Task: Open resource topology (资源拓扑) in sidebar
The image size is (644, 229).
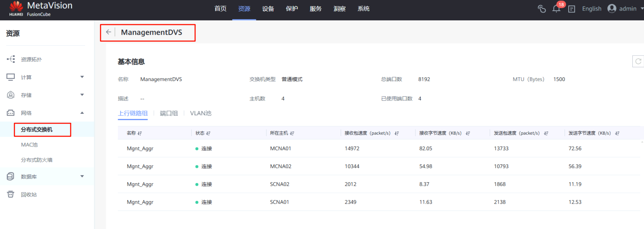Action: click(31, 59)
